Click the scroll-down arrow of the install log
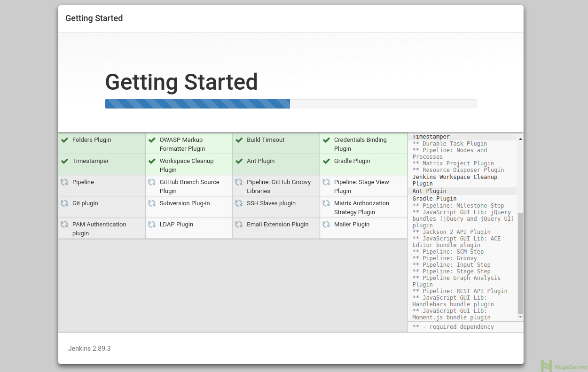The image size is (588, 372). [520, 318]
